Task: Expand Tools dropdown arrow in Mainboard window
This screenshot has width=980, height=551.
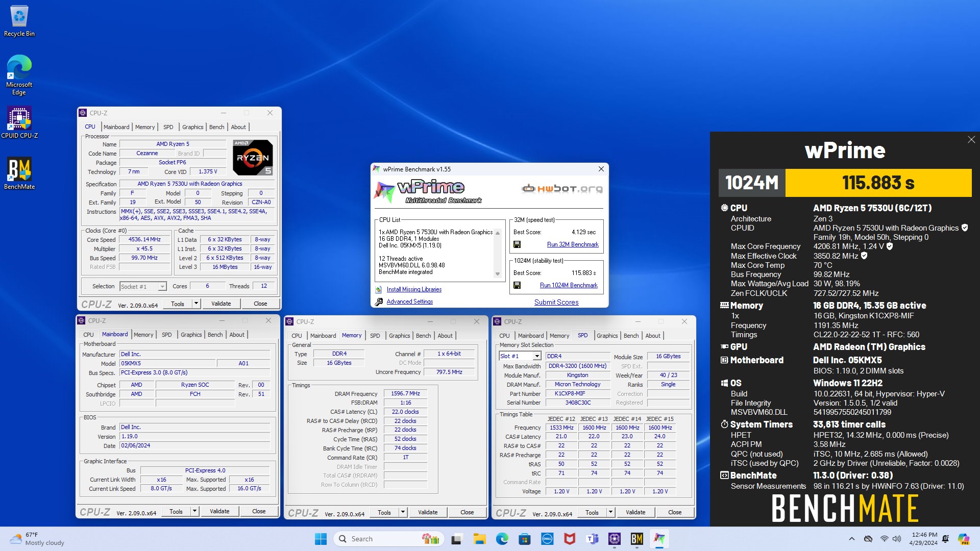Action: 194,511
